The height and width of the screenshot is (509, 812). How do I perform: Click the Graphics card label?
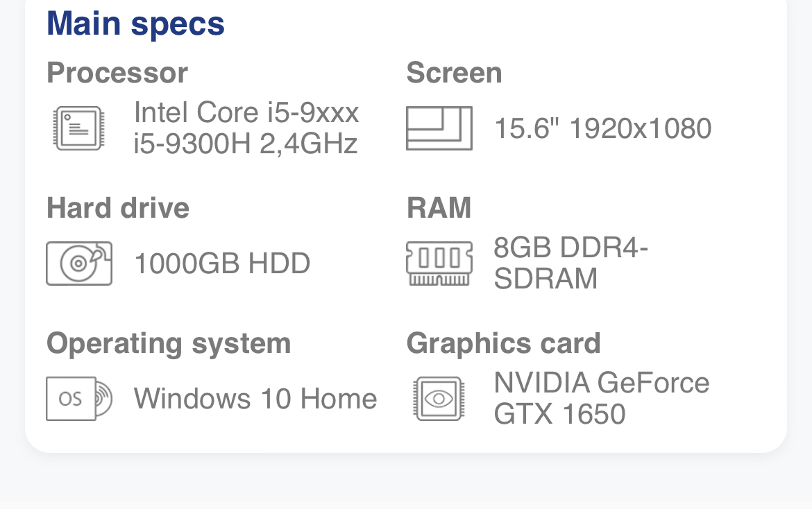[503, 343]
